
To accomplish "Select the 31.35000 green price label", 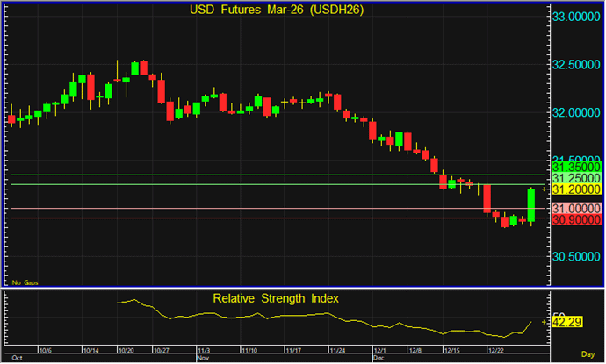I will (x=575, y=167).
